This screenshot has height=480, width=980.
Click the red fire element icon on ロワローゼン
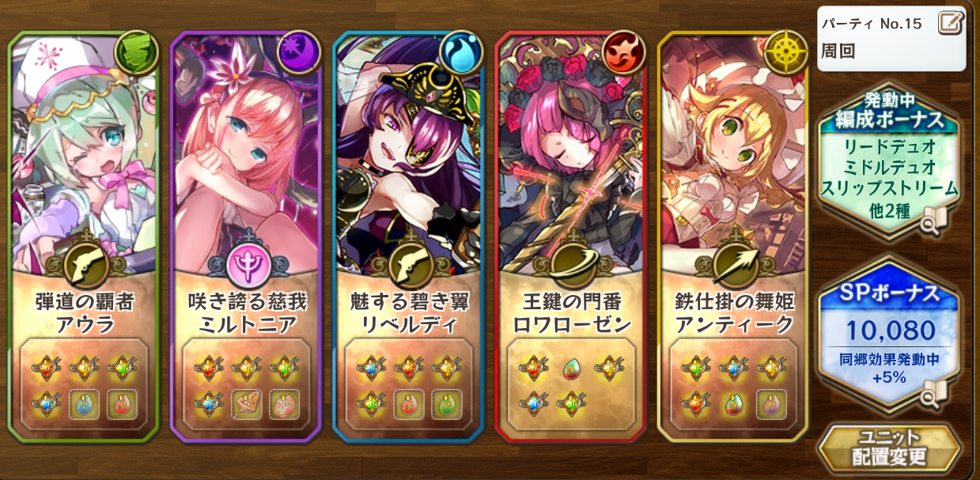tap(624, 52)
